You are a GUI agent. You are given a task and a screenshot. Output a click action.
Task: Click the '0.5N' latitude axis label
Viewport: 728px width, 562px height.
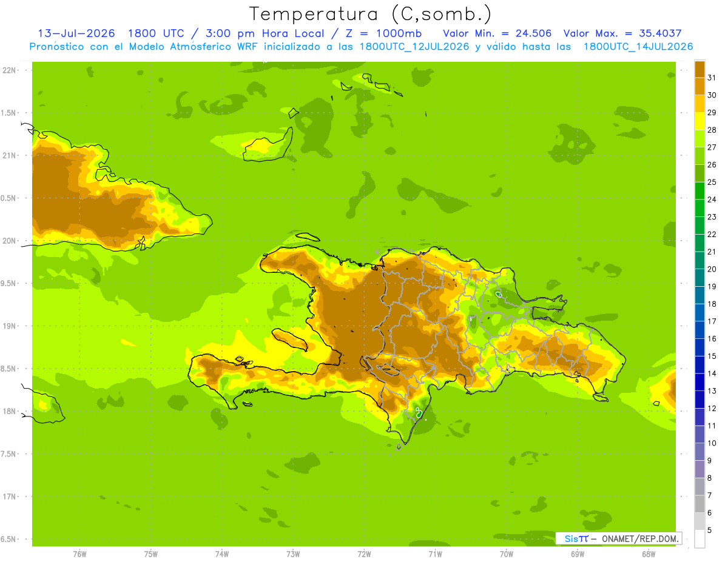pos(9,198)
